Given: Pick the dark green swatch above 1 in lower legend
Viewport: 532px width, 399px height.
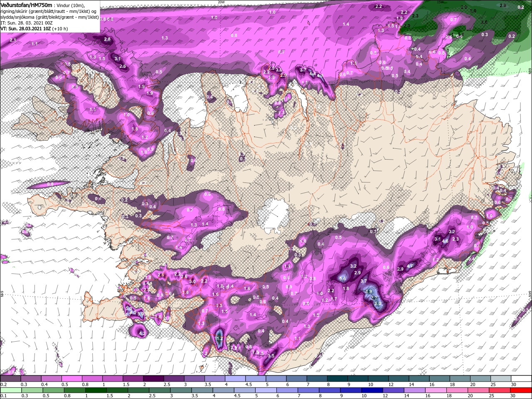Looking at the screenshot, I should click(x=96, y=390).
